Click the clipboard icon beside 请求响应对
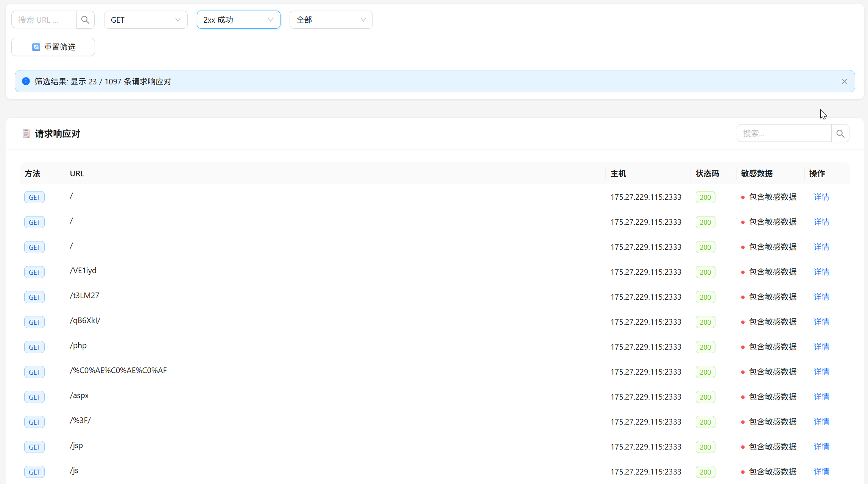The height and width of the screenshot is (484, 868). pos(26,134)
